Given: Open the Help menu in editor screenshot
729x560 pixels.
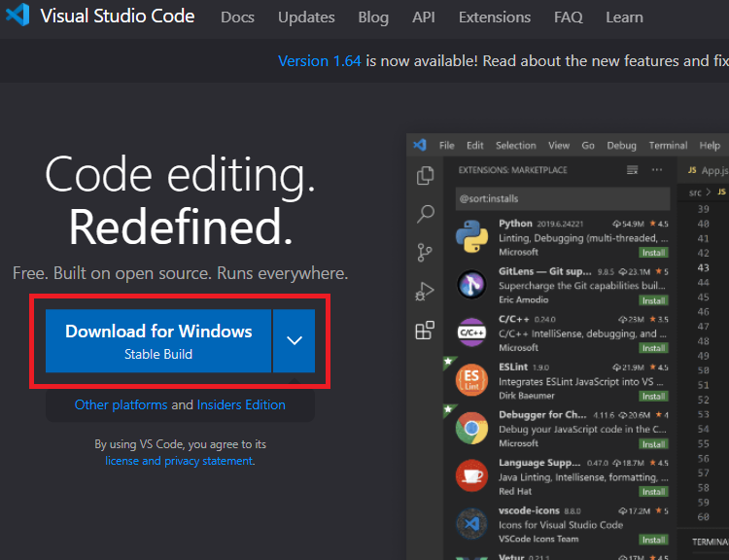Looking at the screenshot, I should point(710,146).
